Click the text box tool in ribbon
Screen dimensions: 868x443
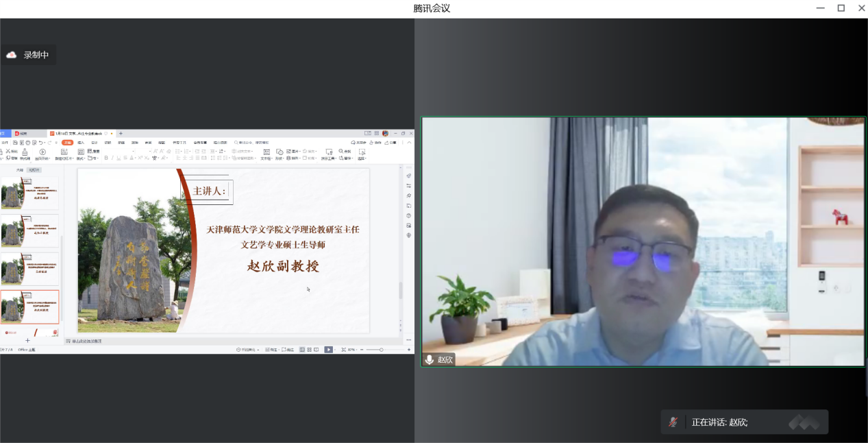point(266,154)
